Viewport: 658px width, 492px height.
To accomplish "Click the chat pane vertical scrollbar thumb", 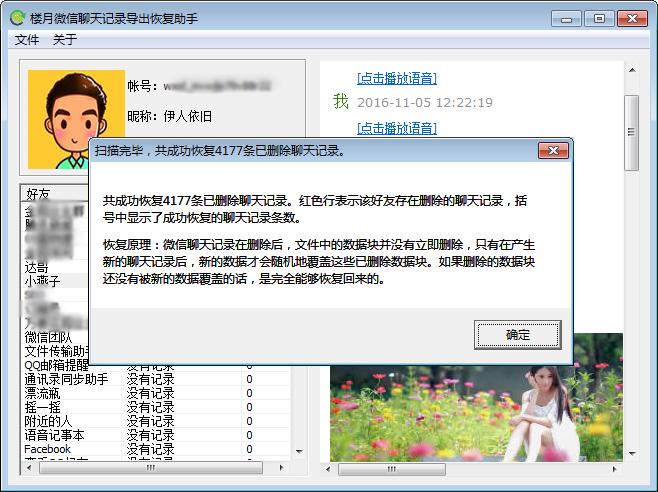I will coord(631,133).
